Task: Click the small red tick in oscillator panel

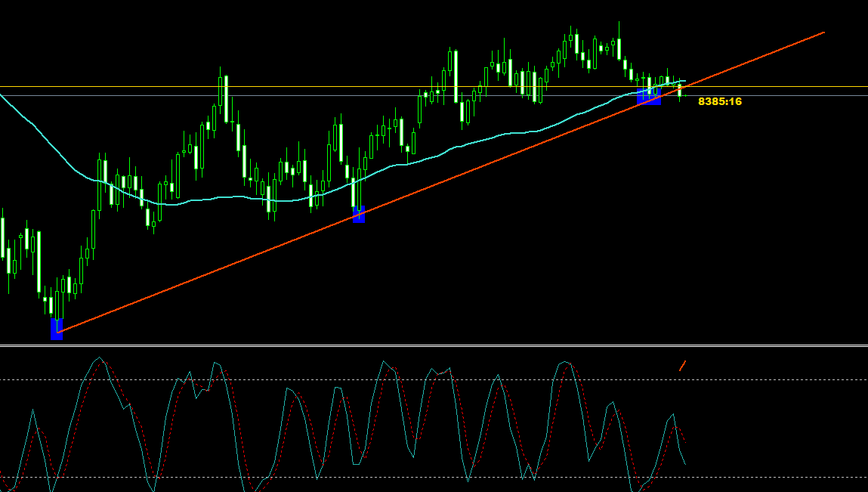Action: 682,366
